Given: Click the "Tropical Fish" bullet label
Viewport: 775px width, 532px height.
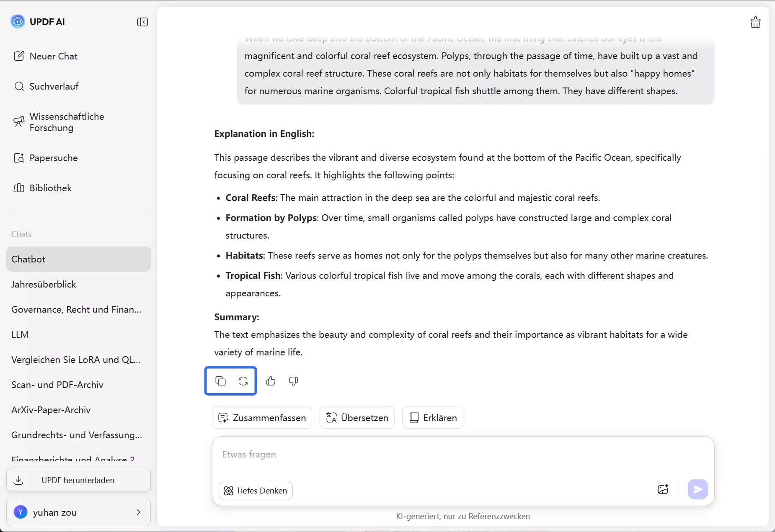Looking at the screenshot, I should click(253, 275).
